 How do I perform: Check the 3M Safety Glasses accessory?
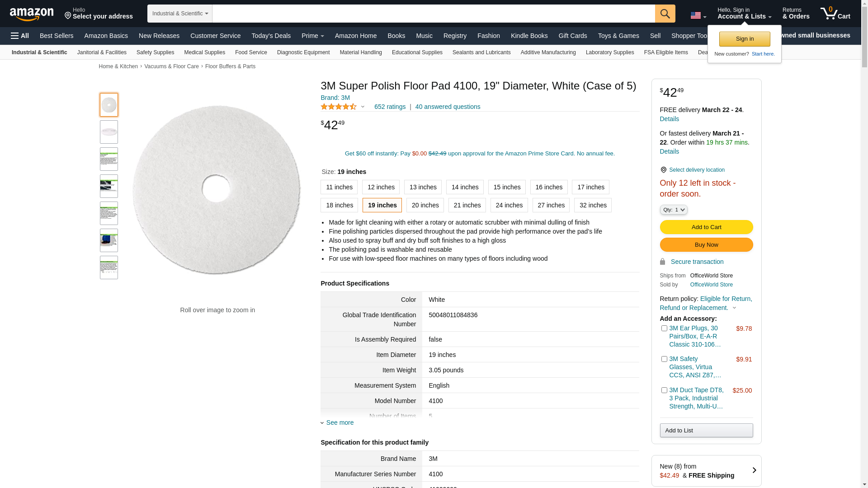pos(664,359)
